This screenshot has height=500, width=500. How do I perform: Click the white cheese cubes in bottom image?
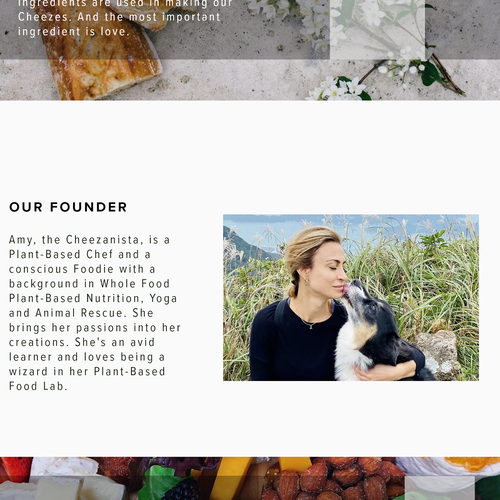[78, 489]
